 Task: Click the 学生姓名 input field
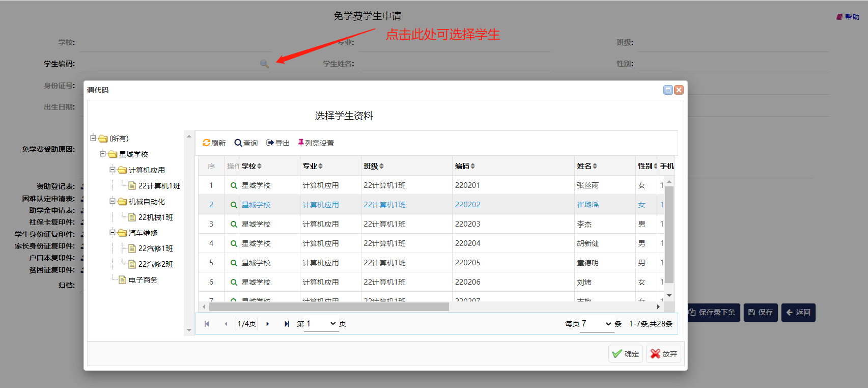[x=455, y=64]
